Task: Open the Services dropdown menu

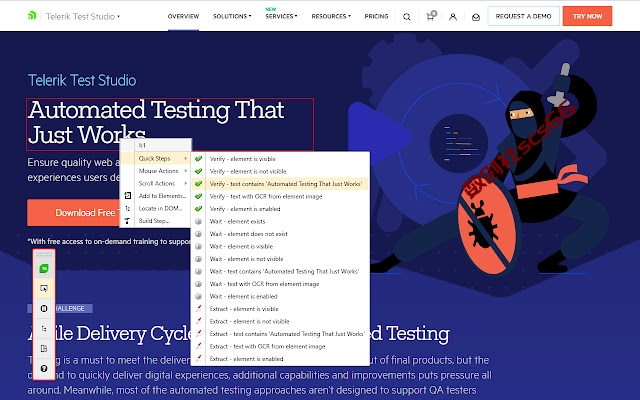Action: (x=281, y=16)
